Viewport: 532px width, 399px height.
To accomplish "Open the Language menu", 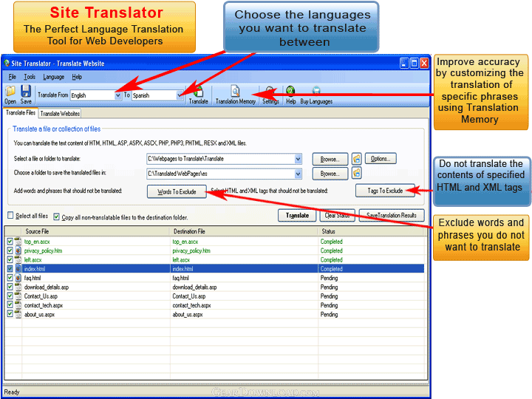I will (54, 77).
